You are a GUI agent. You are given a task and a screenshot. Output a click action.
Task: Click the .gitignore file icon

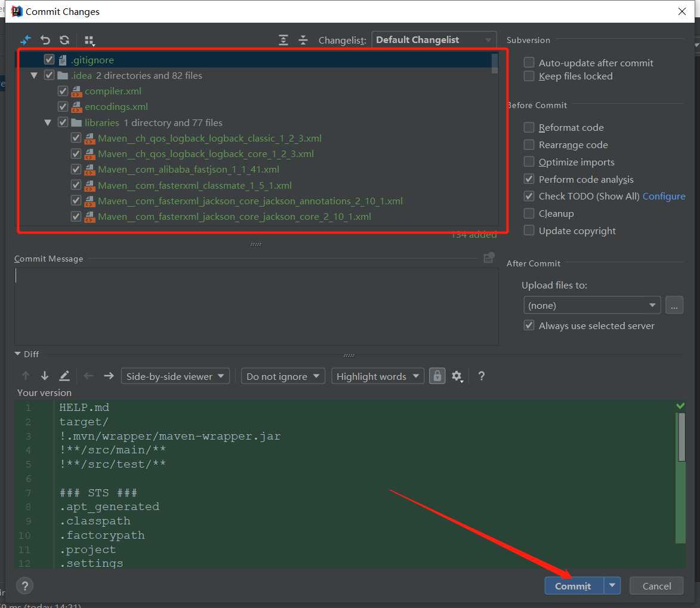(x=63, y=60)
